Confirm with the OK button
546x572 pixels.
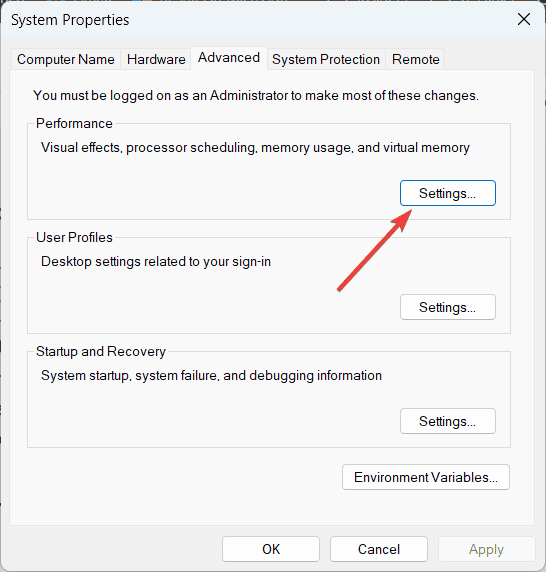coord(271,549)
